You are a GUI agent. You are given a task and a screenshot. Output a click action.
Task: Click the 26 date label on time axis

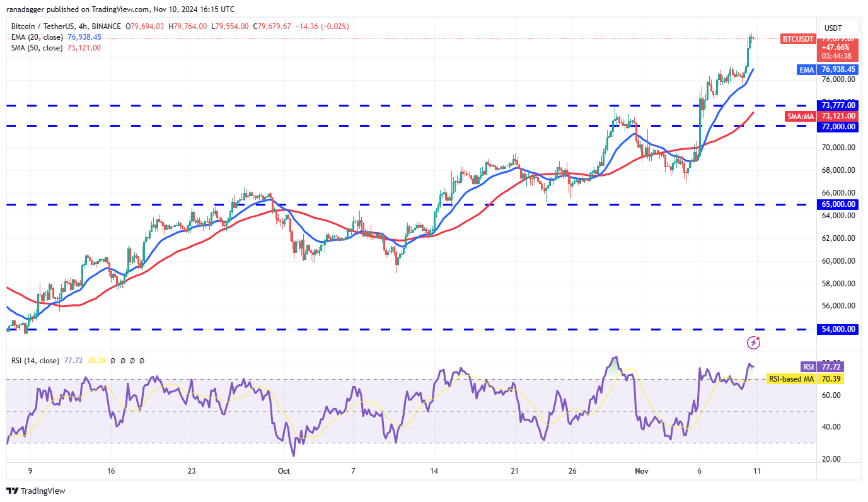point(572,471)
